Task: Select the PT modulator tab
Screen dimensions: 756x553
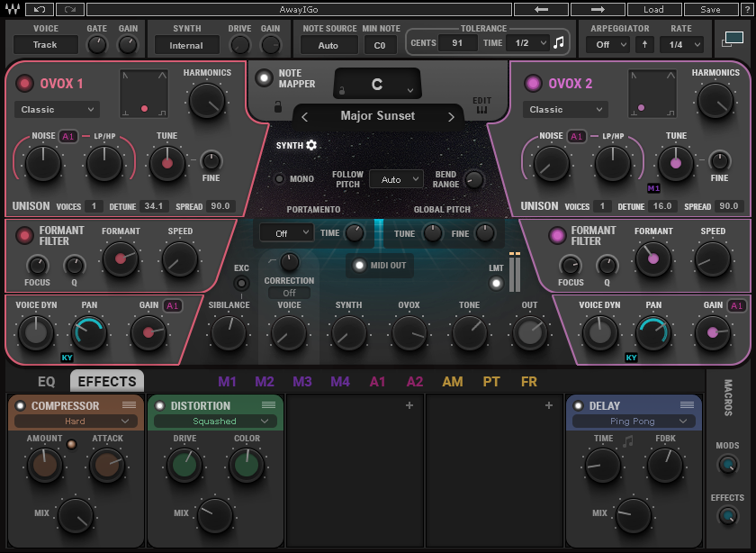Action: coord(491,382)
